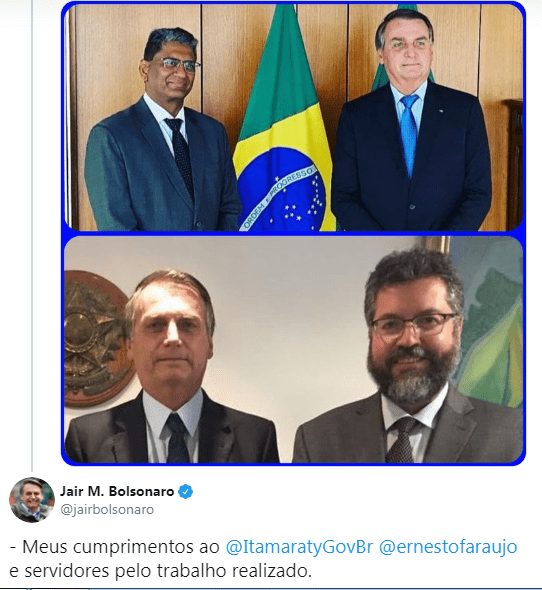Open the @ernestofaraujo mention
This screenshot has height=590, width=542.
448,547
